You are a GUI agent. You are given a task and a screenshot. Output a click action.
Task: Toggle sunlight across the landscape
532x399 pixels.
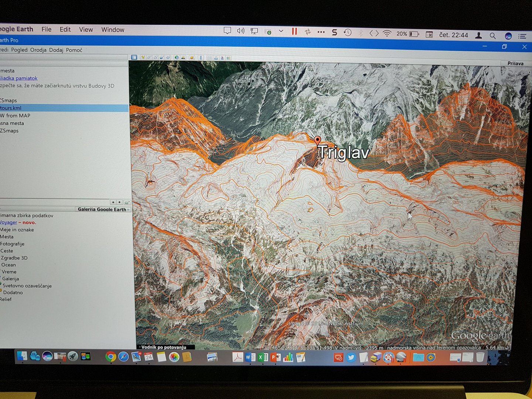coord(183,58)
